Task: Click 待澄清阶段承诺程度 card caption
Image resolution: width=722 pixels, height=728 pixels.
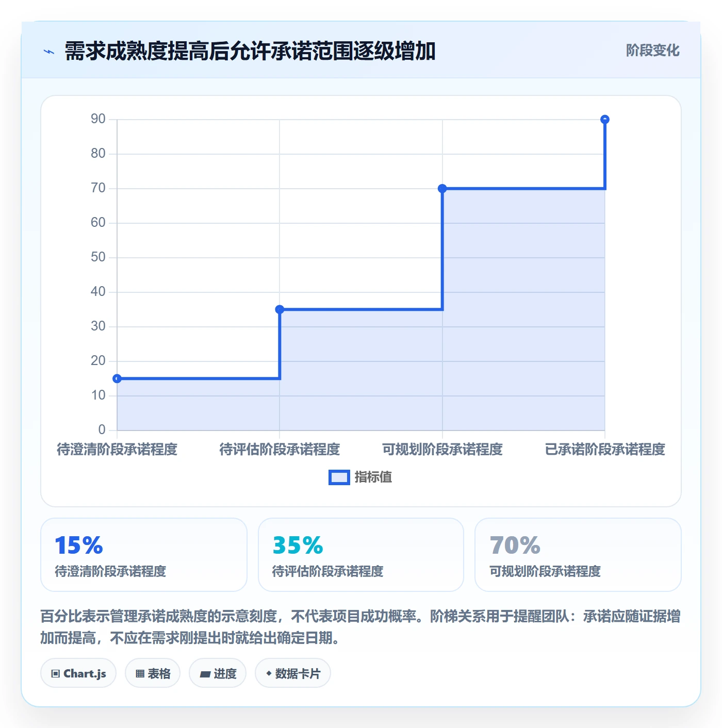Action: tap(110, 571)
